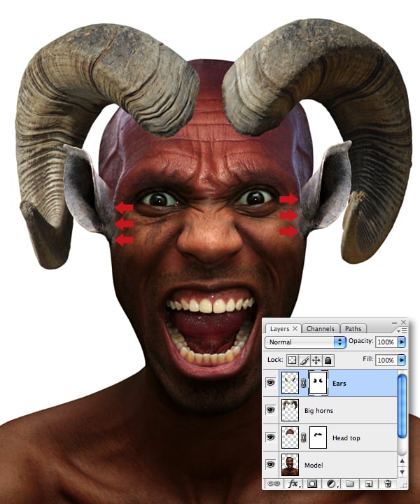The height and width of the screenshot is (504, 420).
Task: Toggle the Model layer eye icon
Action: coord(271,465)
